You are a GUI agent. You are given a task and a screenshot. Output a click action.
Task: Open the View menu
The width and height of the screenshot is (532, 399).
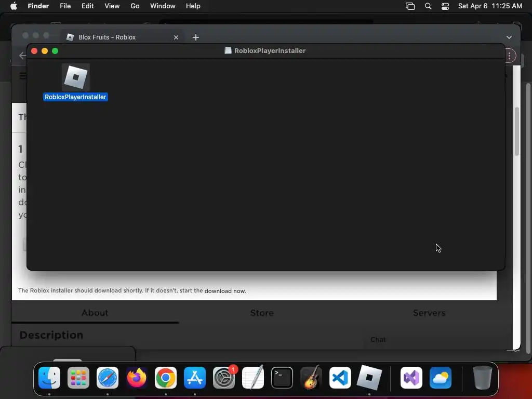[x=112, y=6]
